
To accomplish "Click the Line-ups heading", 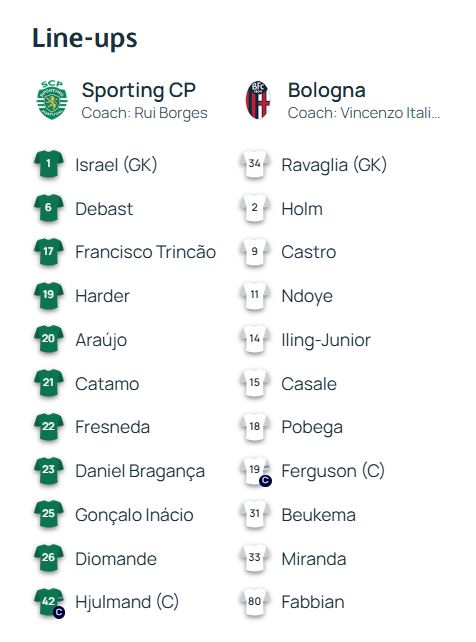I will pyautogui.click(x=85, y=39).
